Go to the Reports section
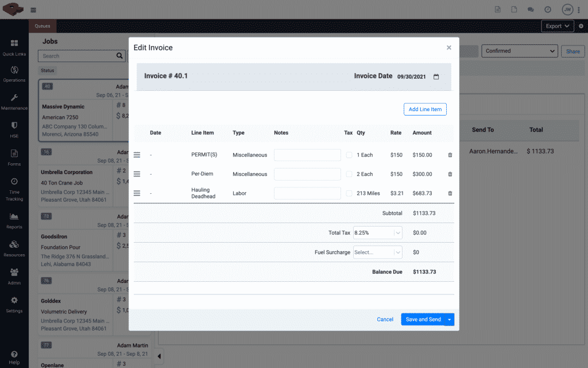 [x=14, y=220]
